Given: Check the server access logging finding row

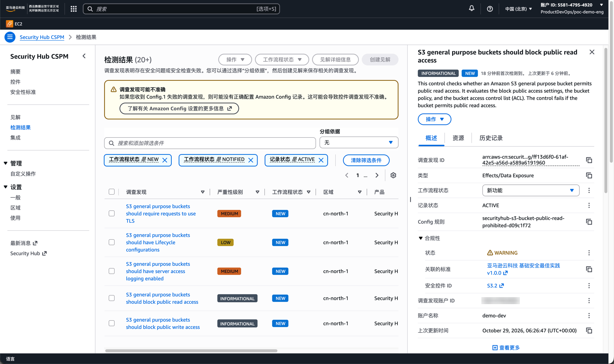Looking at the screenshot, I should [112, 271].
